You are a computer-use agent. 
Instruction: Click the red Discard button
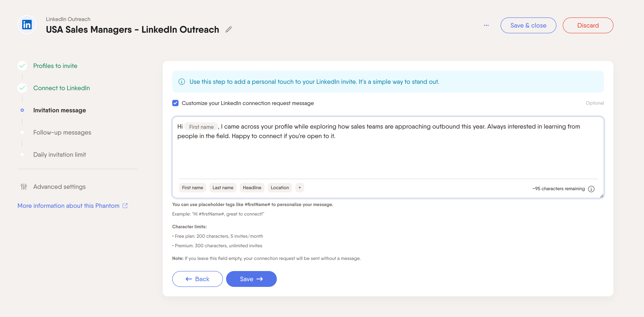coord(588,25)
